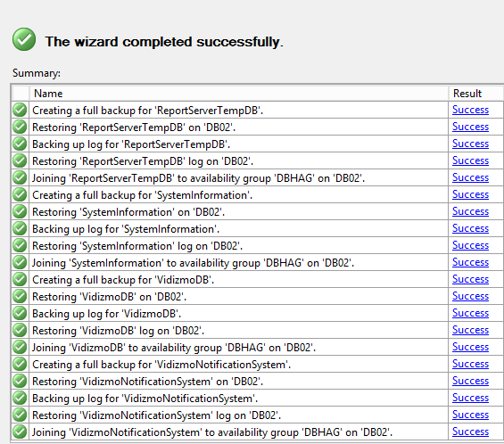Viewport: 504px width, 444px height.
Task: Click green check for 'Joining VidizmoNotificationSystem to availability group'
Action: [x=20, y=432]
